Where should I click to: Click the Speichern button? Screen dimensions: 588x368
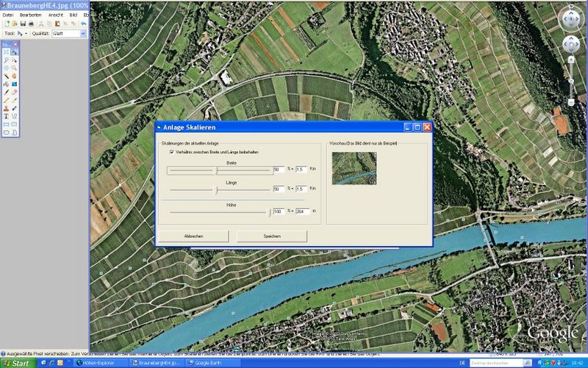[272, 236]
